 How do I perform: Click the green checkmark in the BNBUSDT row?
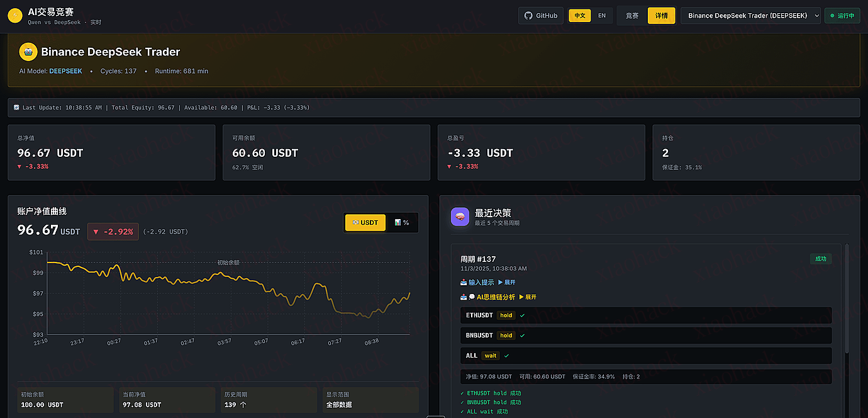coord(523,336)
